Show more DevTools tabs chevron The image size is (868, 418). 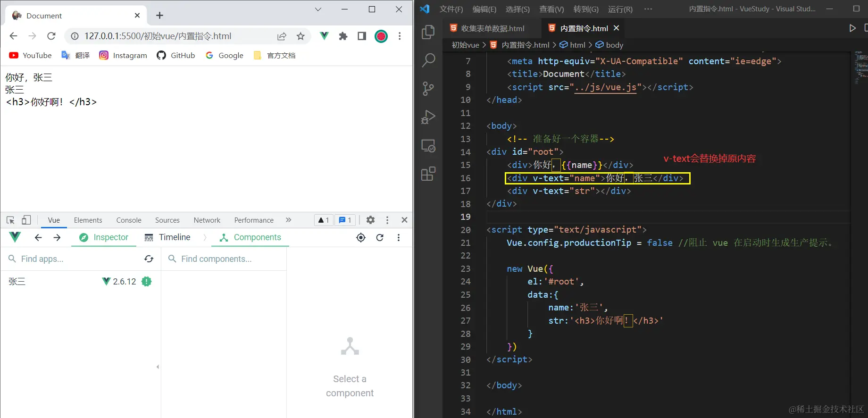coord(288,220)
